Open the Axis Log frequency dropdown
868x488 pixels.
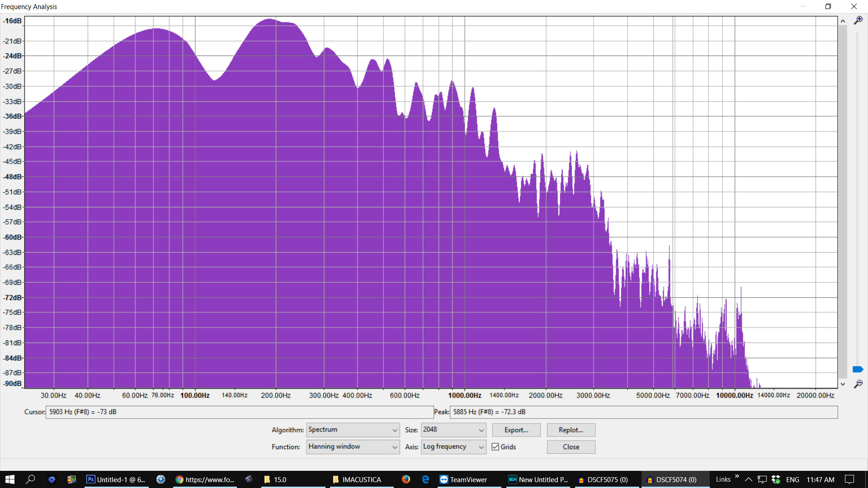tap(453, 447)
